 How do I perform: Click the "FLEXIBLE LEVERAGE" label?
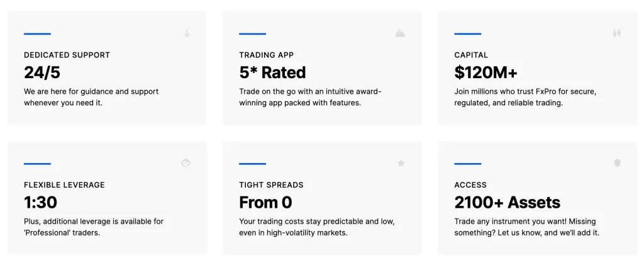pos(64,185)
